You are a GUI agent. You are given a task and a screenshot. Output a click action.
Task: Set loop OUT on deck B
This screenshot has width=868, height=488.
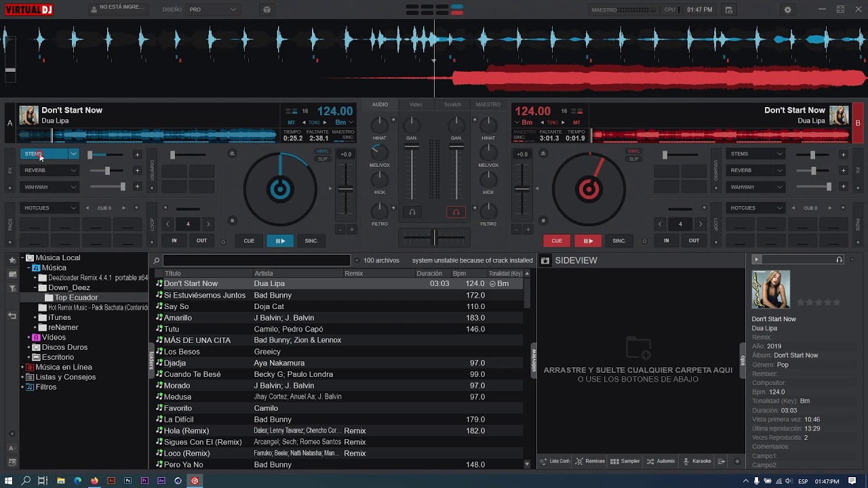(x=694, y=241)
